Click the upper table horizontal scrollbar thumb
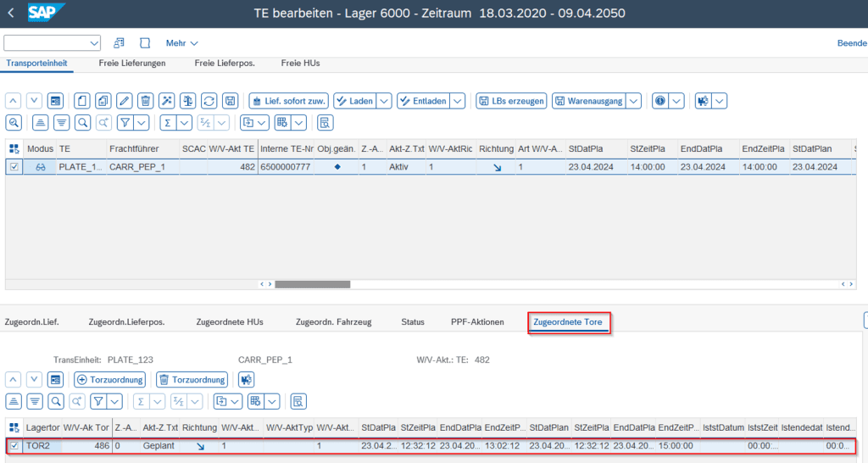The width and height of the screenshot is (868, 463). click(313, 284)
